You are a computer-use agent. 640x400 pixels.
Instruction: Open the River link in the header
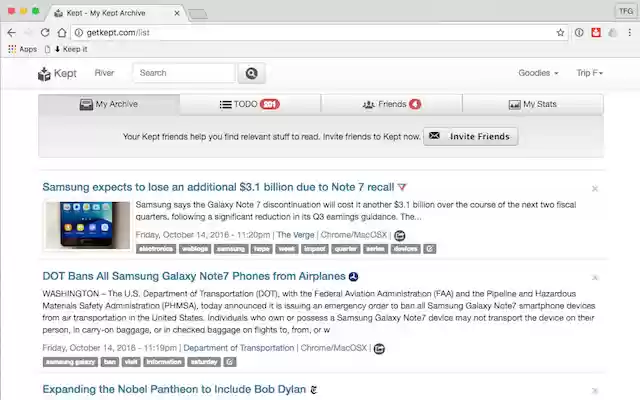click(104, 73)
